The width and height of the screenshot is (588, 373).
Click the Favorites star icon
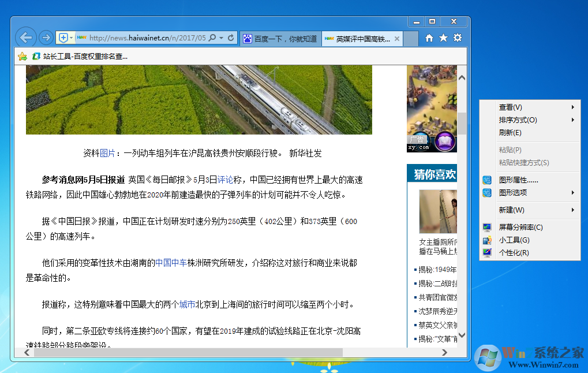(443, 37)
